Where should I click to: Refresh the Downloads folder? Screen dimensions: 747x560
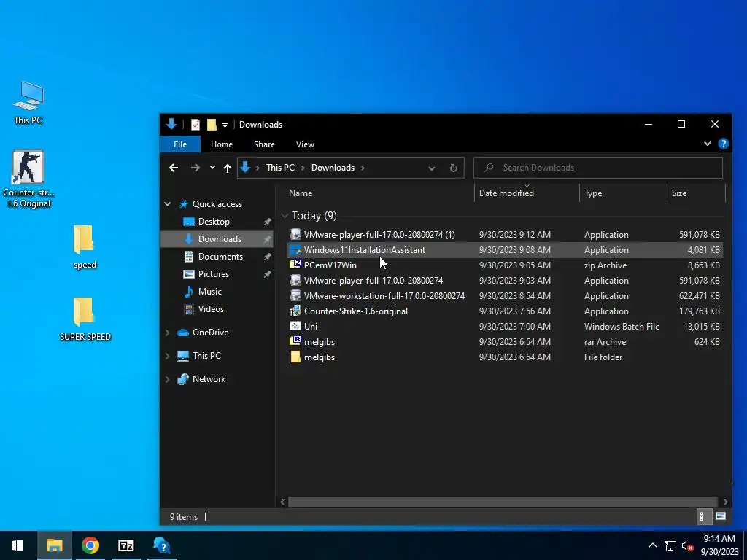click(x=454, y=168)
